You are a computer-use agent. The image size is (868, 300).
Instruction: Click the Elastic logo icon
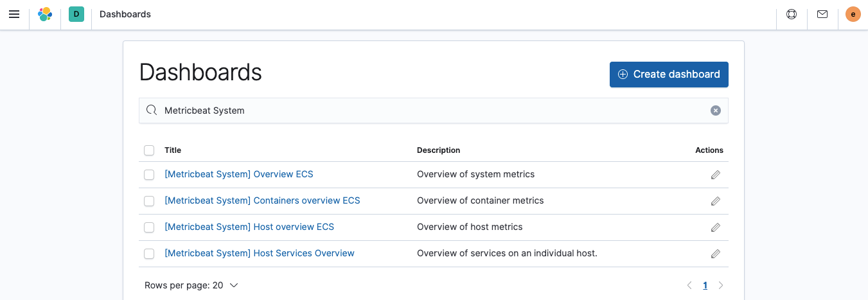tap(45, 14)
